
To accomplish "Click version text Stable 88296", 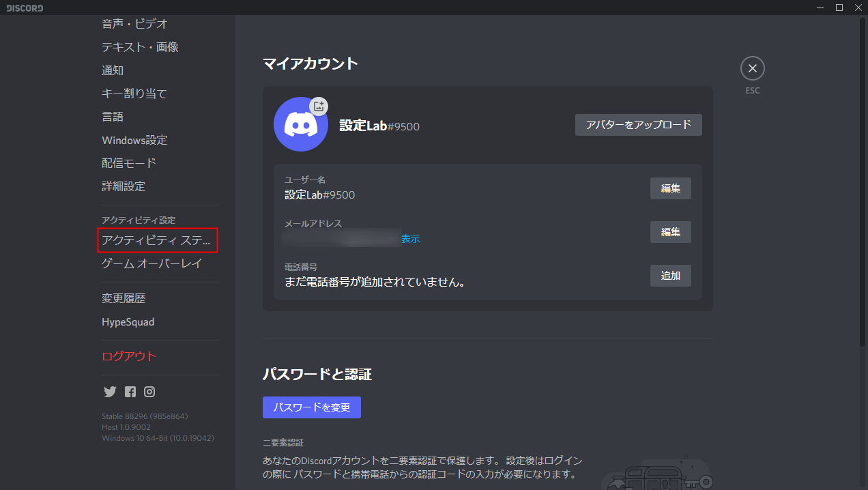I will pyautogui.click(x=145, y=416).
